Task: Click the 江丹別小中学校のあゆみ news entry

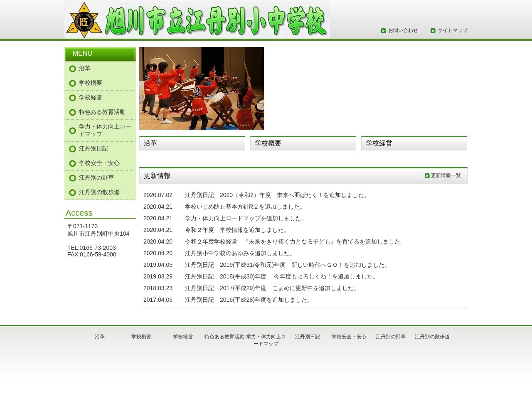Action: 240,253
